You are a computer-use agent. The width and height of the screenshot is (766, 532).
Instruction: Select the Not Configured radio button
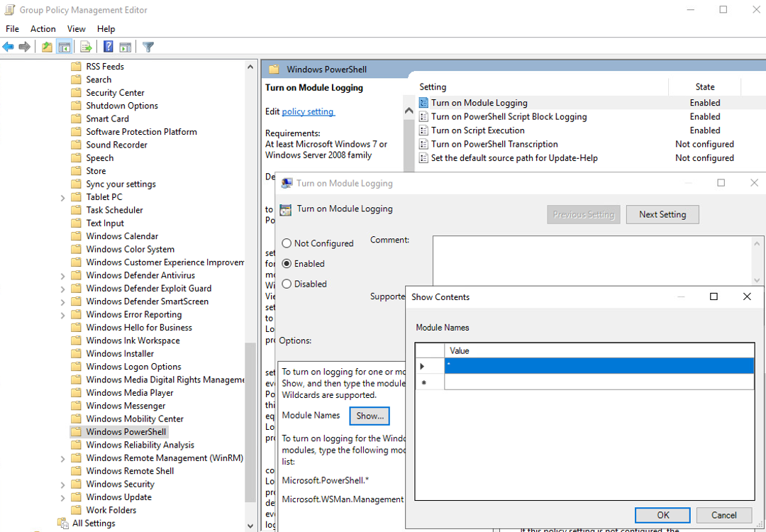point(287,243)
